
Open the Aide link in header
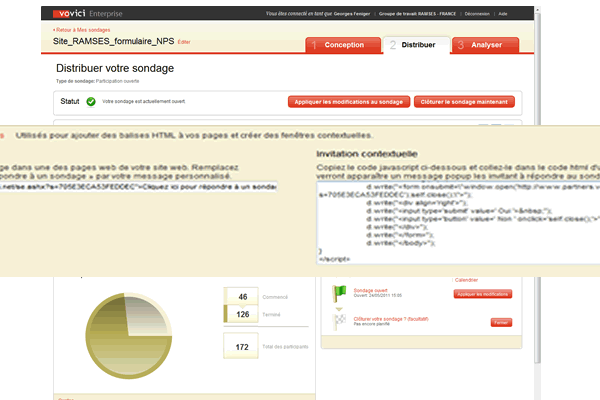point(503,14)
